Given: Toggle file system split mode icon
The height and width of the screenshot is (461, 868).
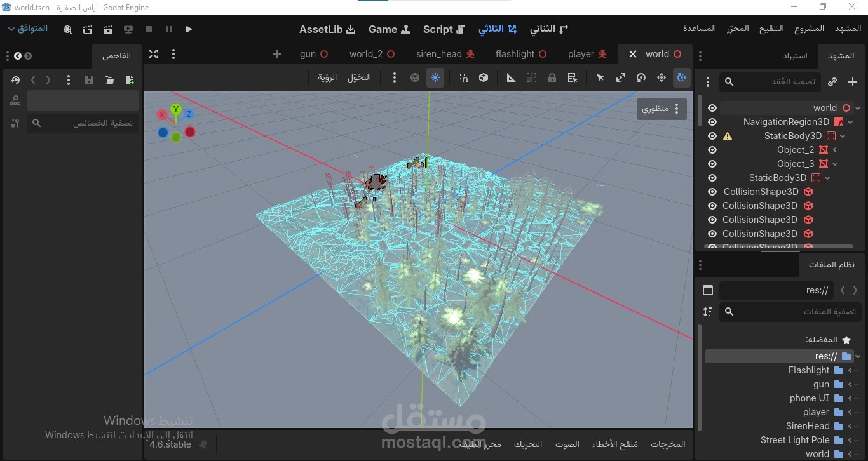Looking at the screenshot, I should coord(708,290).
